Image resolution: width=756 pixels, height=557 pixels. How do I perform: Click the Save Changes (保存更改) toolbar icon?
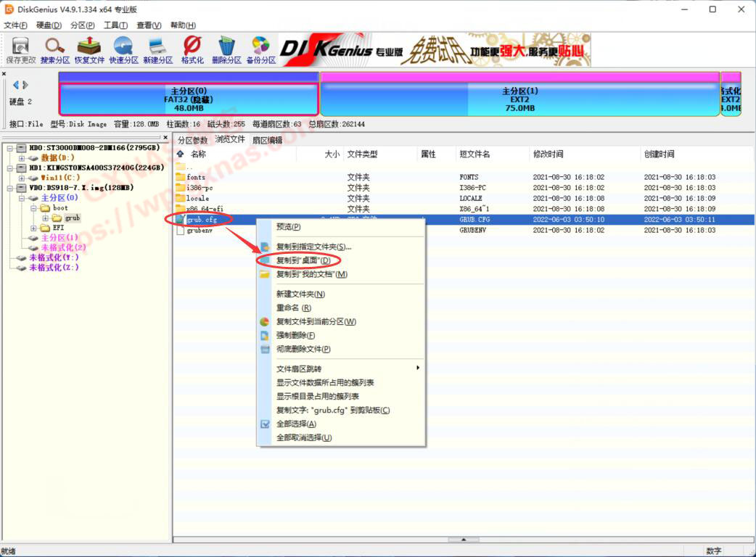tap(20, 50)
